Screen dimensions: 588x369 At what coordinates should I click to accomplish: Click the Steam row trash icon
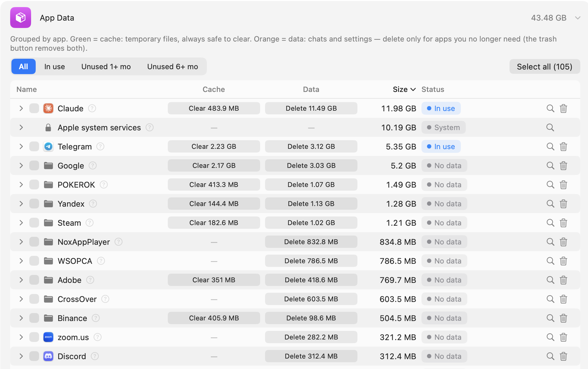click(x=563, y=223)
